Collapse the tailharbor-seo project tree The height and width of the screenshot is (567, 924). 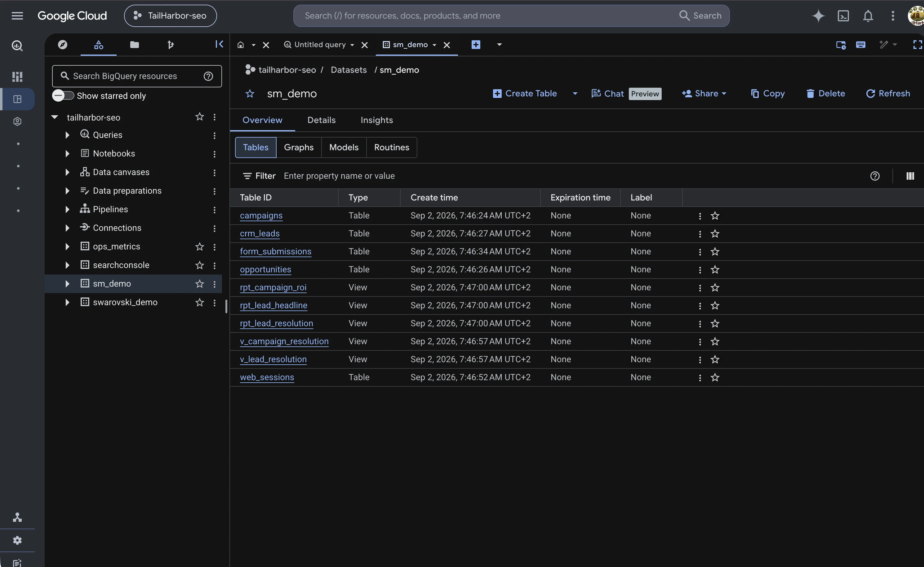(x=55, y=117)
